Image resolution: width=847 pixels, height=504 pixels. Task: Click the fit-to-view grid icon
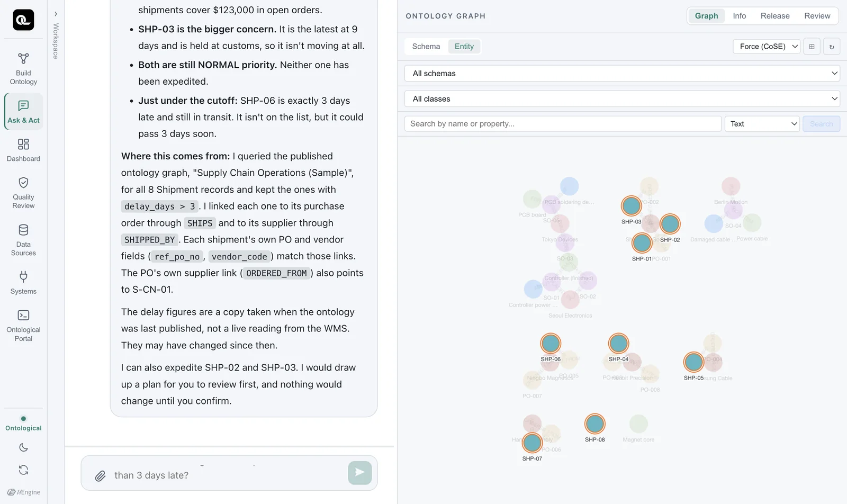point(812,47)
